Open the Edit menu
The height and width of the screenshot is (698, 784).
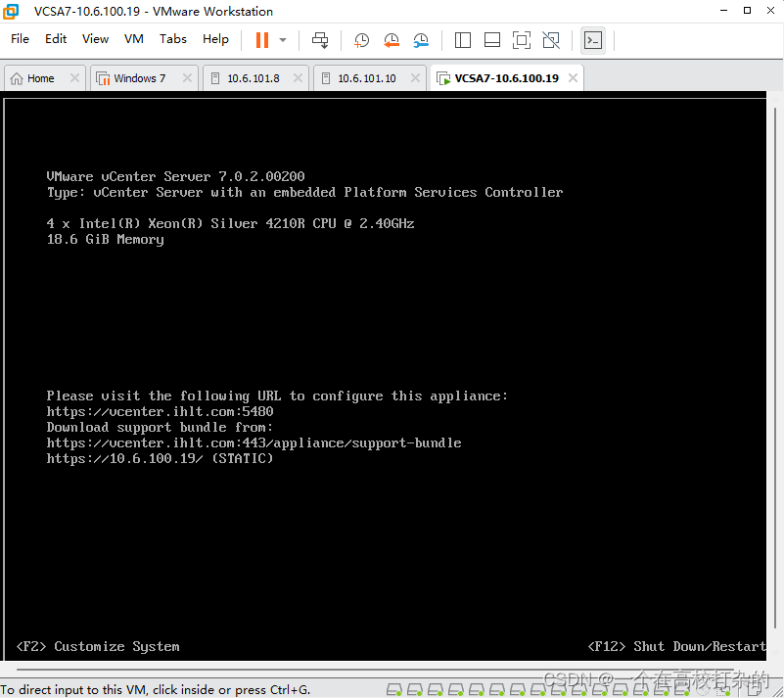click(x=56, y=39)
